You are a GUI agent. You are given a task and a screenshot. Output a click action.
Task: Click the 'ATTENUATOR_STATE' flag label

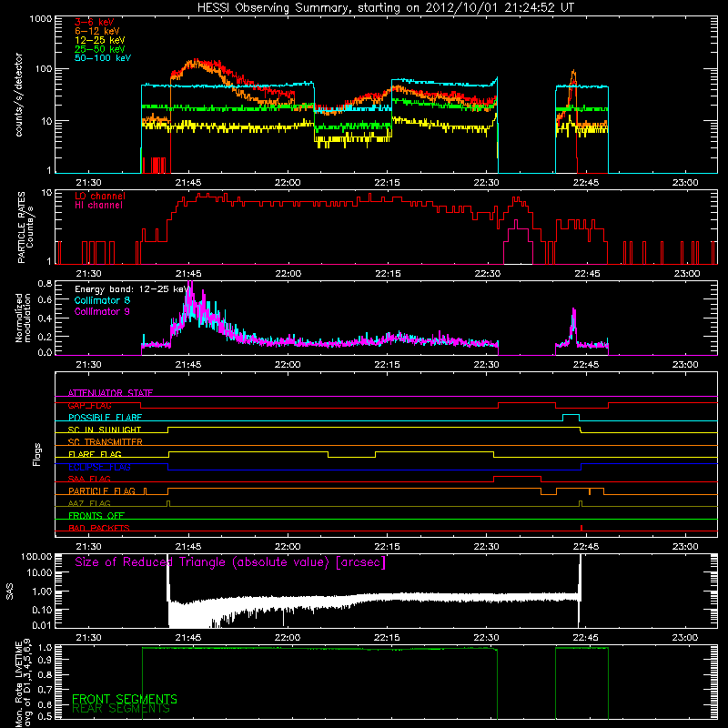(110, 393)
